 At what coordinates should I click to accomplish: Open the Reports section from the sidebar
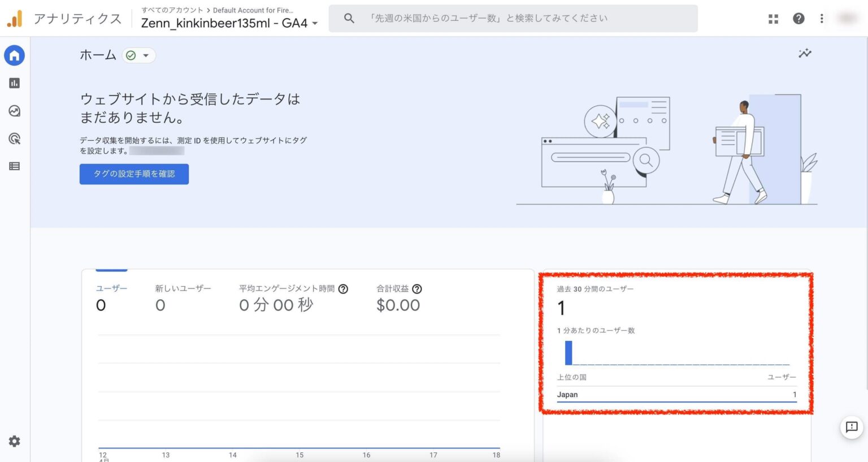[x=14, y=83]
